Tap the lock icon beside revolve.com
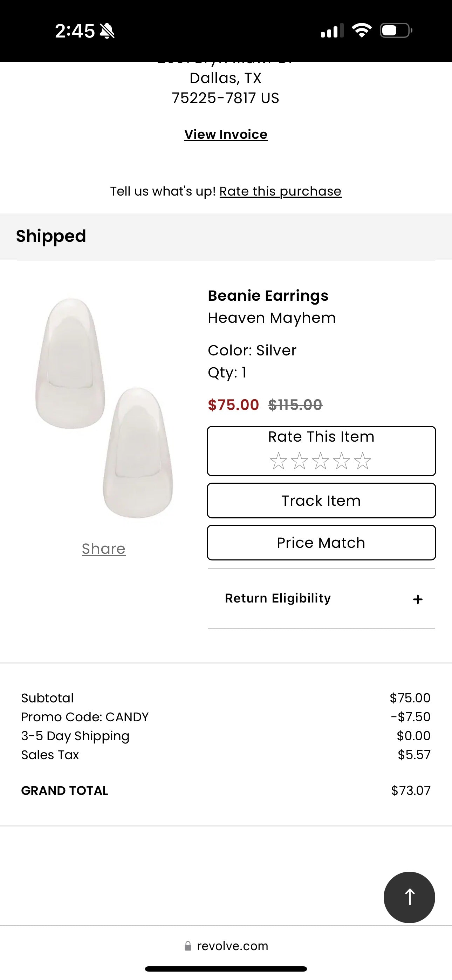Viewport: 452px width, 980px height. [x=188, y=946]
